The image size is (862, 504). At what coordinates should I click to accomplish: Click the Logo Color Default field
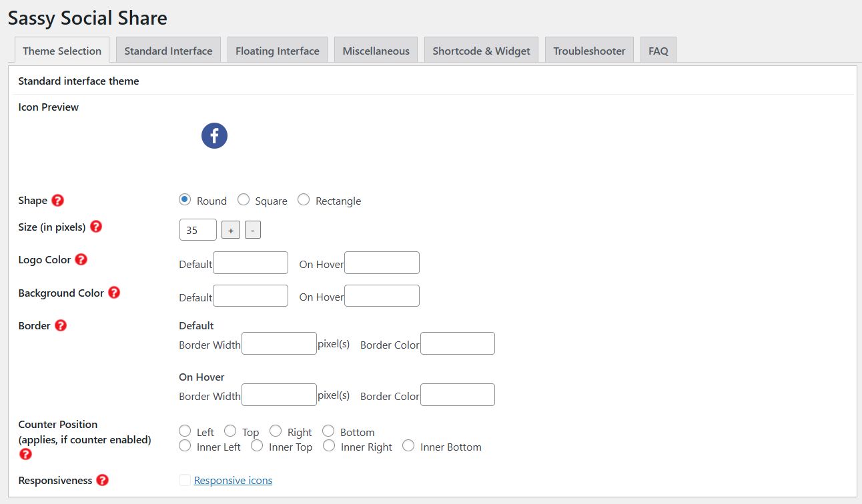point(250,263)
